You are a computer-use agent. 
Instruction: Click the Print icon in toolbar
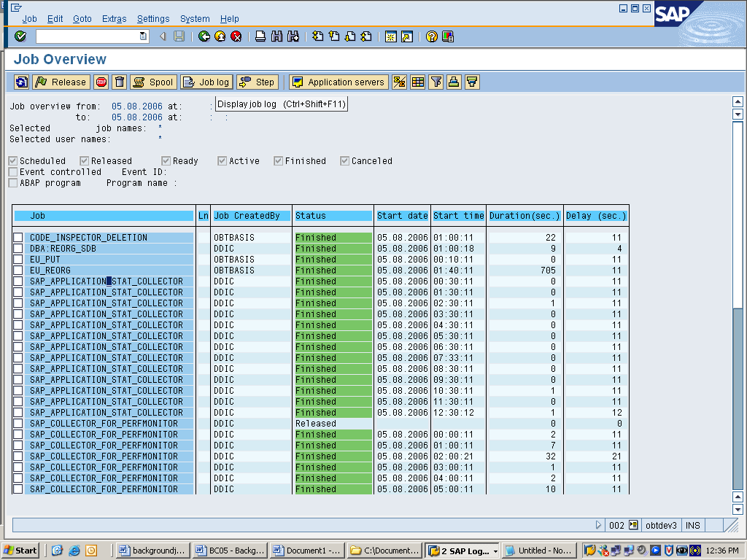click(260, 36)
